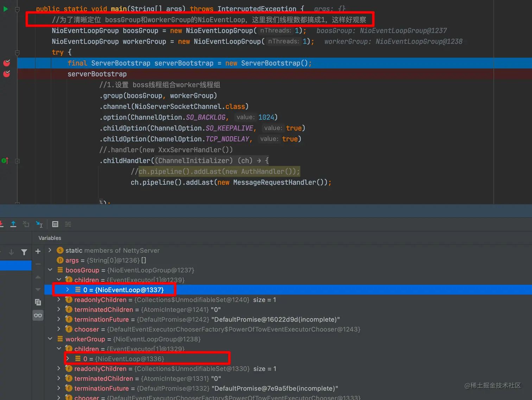Expand terminatedChildren AtomicInteger@1241
532x400 pixels.
tap(59, 309)
